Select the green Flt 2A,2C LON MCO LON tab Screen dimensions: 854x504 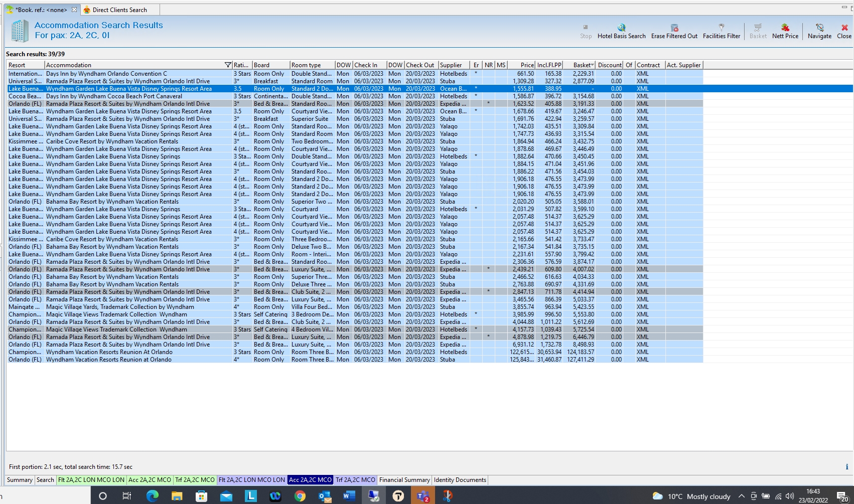click(91, 480)
